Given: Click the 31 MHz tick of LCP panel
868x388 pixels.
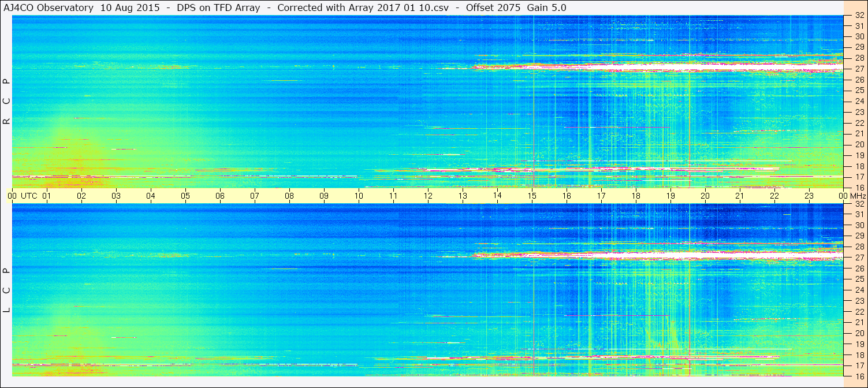Looking at the screenshot, I should (x=859, y=214).
